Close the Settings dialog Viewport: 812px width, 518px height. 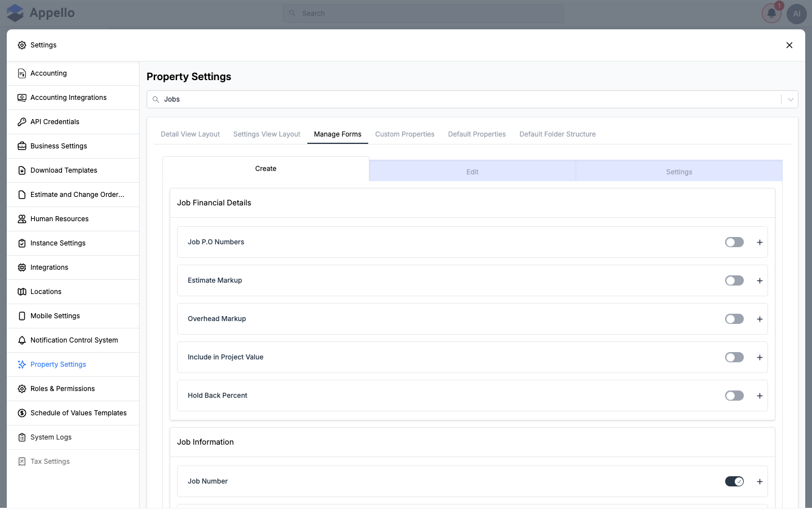point(789,45)
